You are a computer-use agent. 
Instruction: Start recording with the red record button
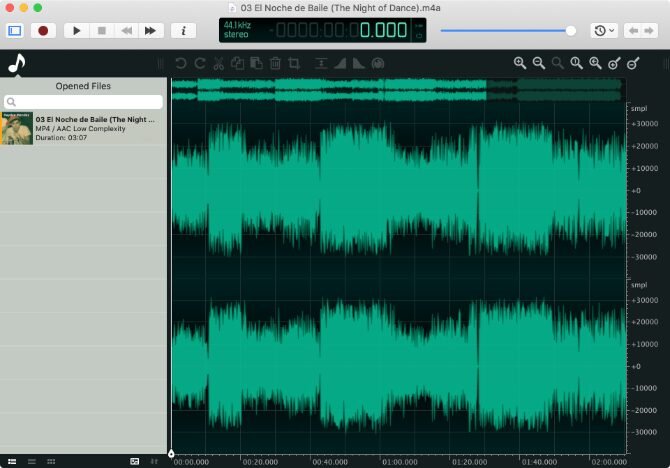pos(43,31)
